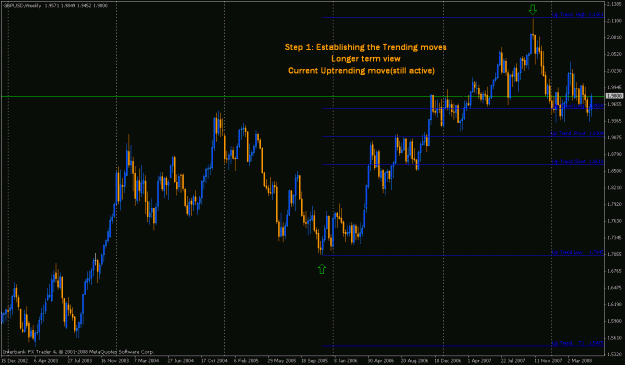This screenshot has height=365, width=625.
Task: Click the '10 Dec 2006' date label
Action: point(448,360)
